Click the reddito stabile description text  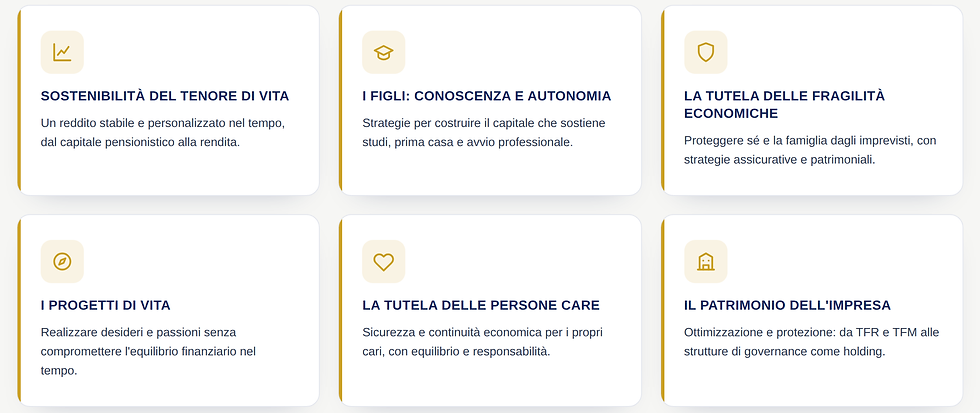(162, 132)
